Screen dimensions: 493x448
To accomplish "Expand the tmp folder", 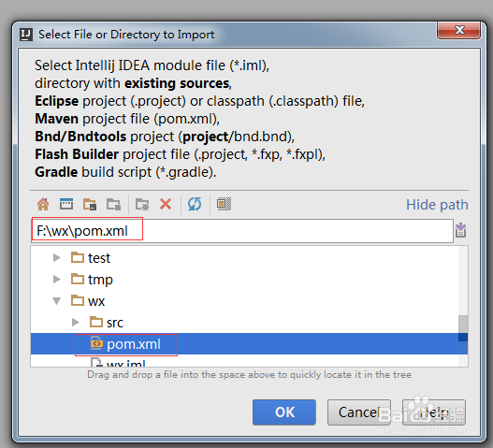I will click(x=56, y=279).
